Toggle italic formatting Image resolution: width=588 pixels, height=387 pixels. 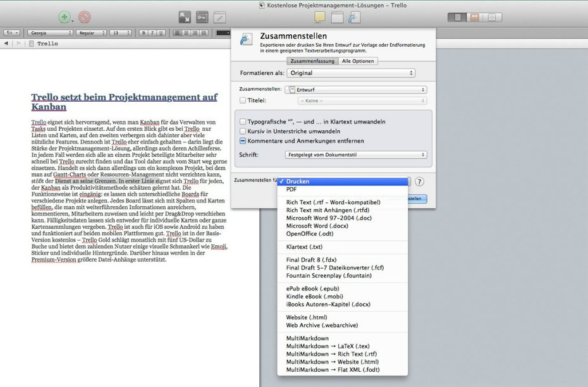(x=152, y=33)
